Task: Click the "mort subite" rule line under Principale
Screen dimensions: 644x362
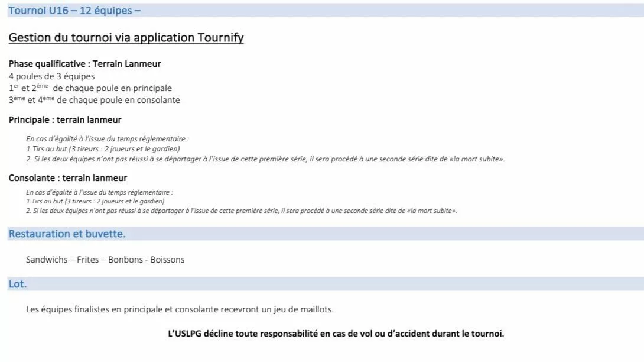Action: coord(265,159)
